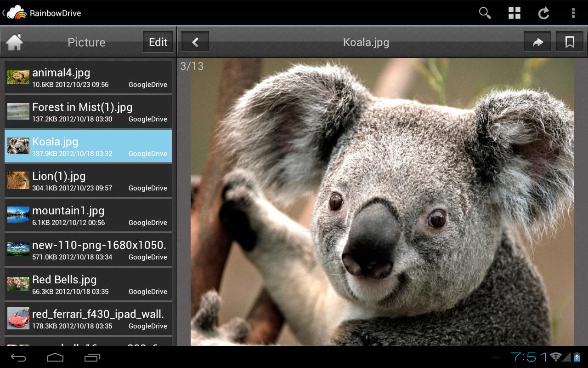The image size is (588, 368).
Task: Tap the back arrow beside Koala.jpg title
Action: (195, 42)
